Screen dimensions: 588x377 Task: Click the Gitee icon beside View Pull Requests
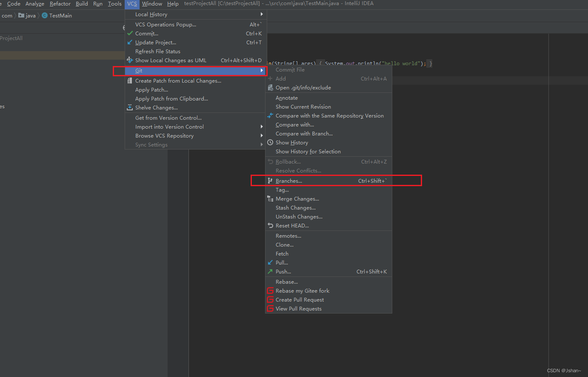coord(270,308)
